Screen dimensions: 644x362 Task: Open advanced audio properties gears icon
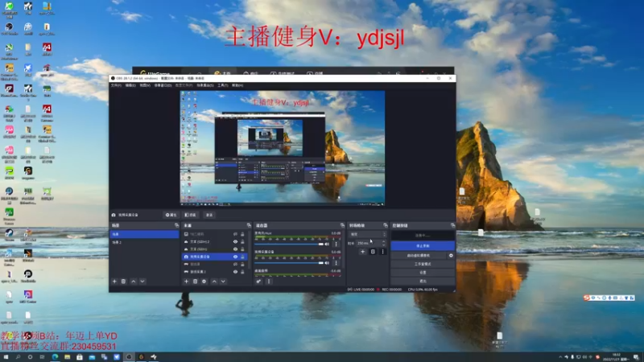[x=258, y=282]
